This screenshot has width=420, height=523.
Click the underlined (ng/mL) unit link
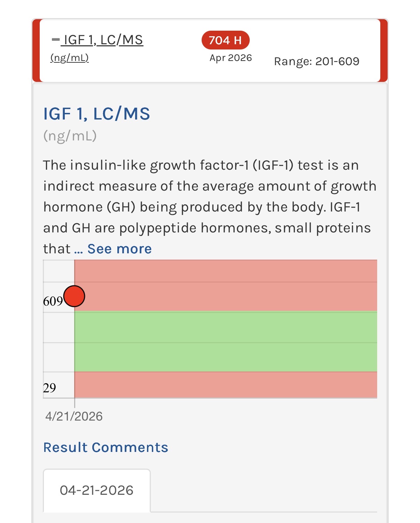[70, 57]
